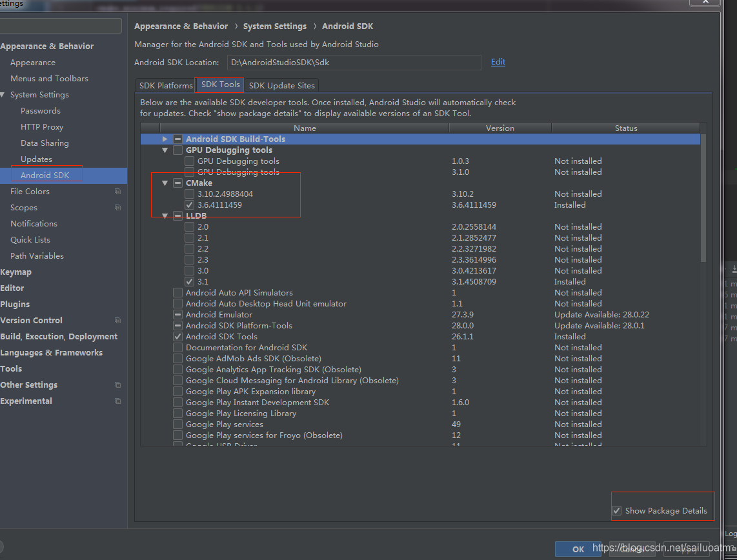This screenshot has width=737, height=560.
Task: Open the Editor settings category
Action: coord(12,288)
